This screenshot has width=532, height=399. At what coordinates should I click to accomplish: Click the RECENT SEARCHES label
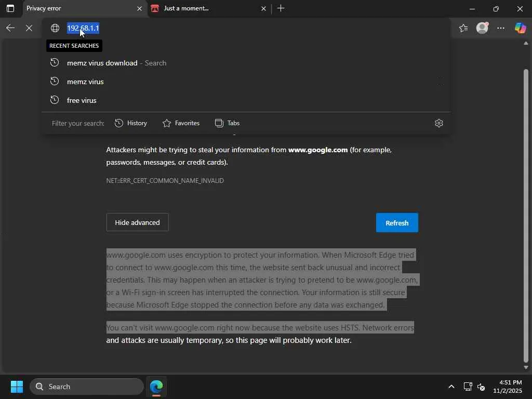point(74,46)
